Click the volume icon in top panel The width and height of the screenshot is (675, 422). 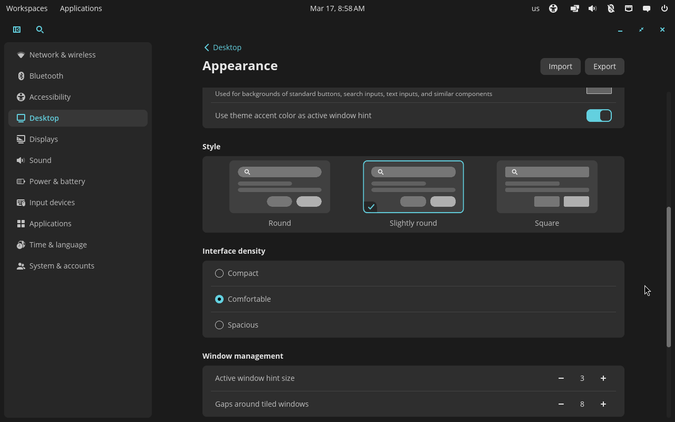(592, 8)
